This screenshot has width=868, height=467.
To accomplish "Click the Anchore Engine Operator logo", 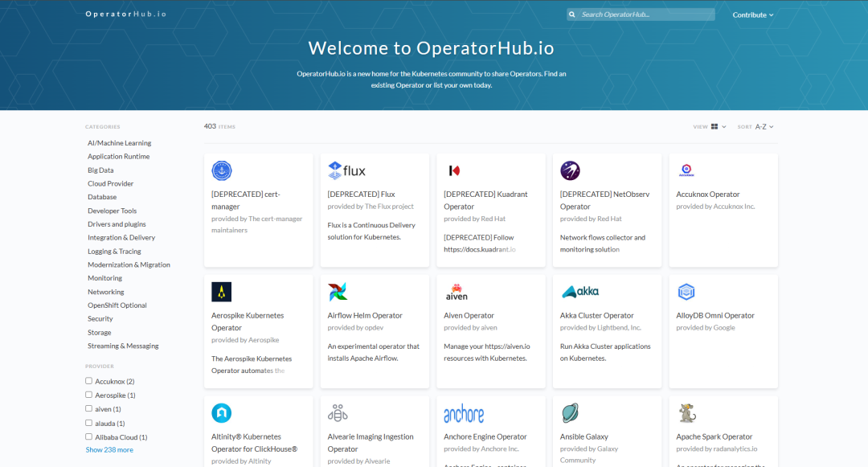I will tap(464, 413).
